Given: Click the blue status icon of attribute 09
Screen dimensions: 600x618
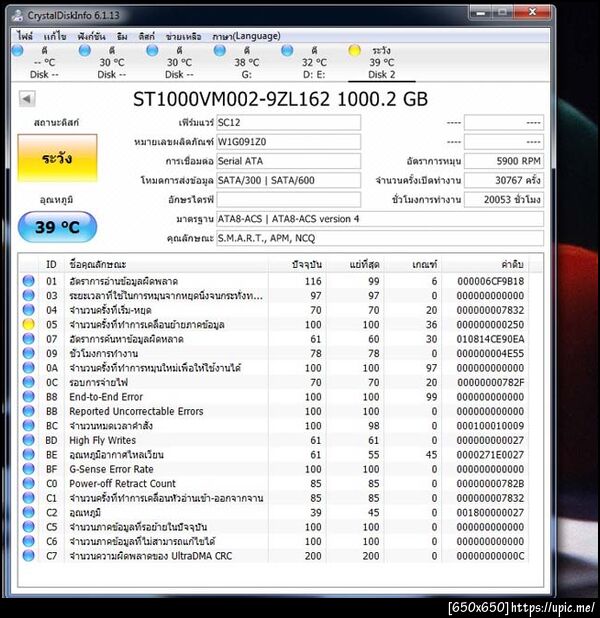Looking at the screenshot, I should tap(28, 353).
